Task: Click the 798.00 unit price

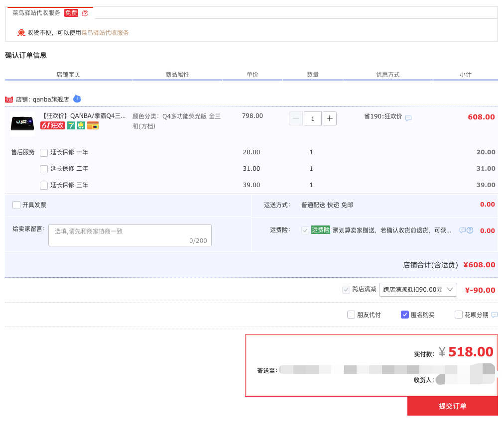Action: pos(252,116)
